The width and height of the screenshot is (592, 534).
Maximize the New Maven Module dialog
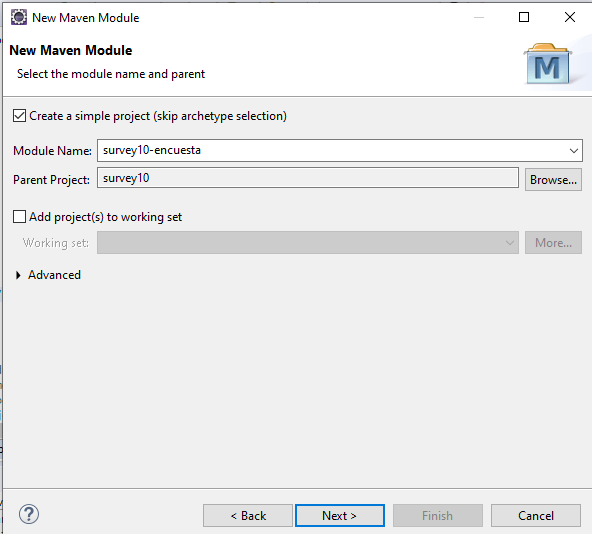524,17
